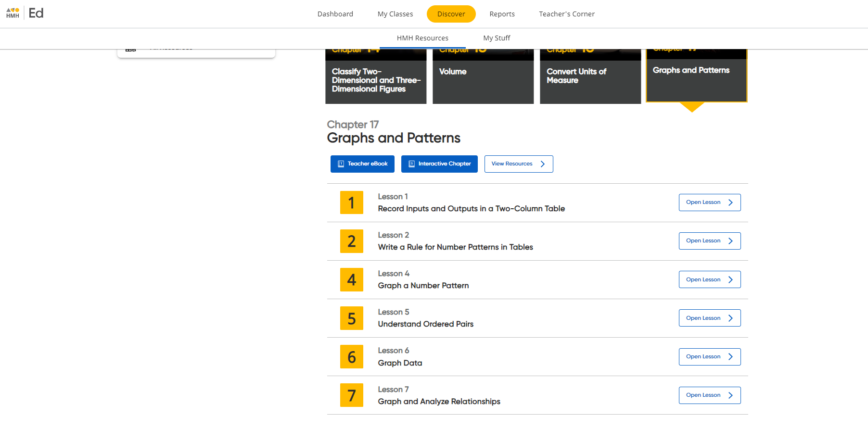Open Teacher's Corner

tap(566, 14)
